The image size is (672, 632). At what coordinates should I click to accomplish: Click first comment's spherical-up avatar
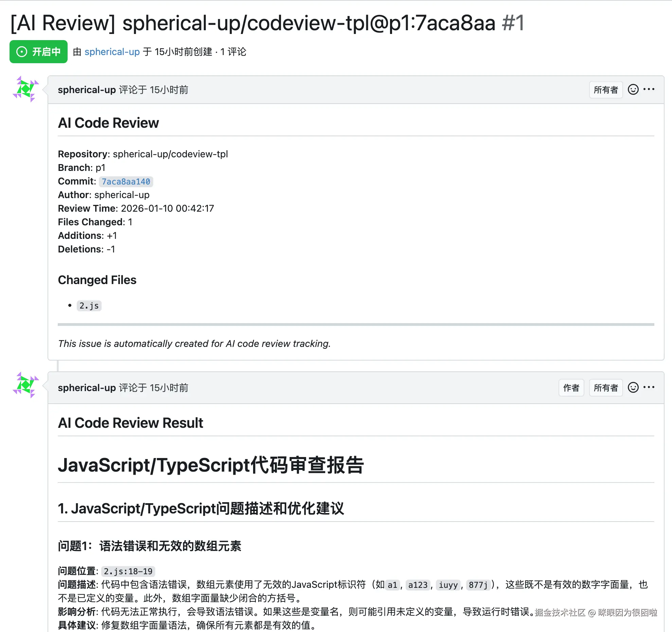coord(26,89)
